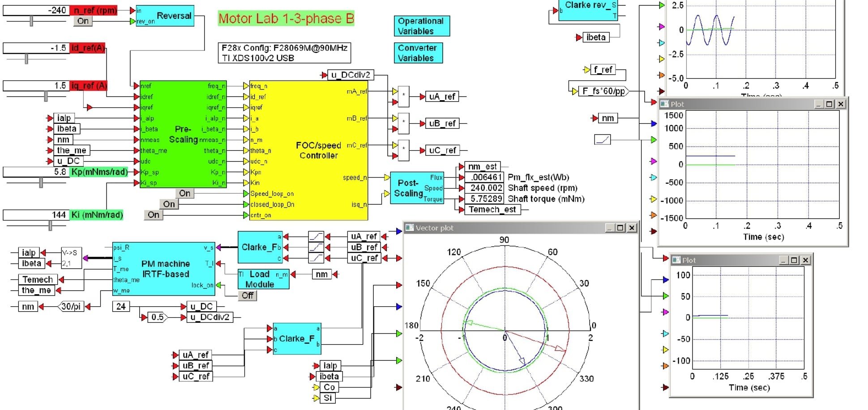Select the f_ref variable block

[x=603, y=70]
